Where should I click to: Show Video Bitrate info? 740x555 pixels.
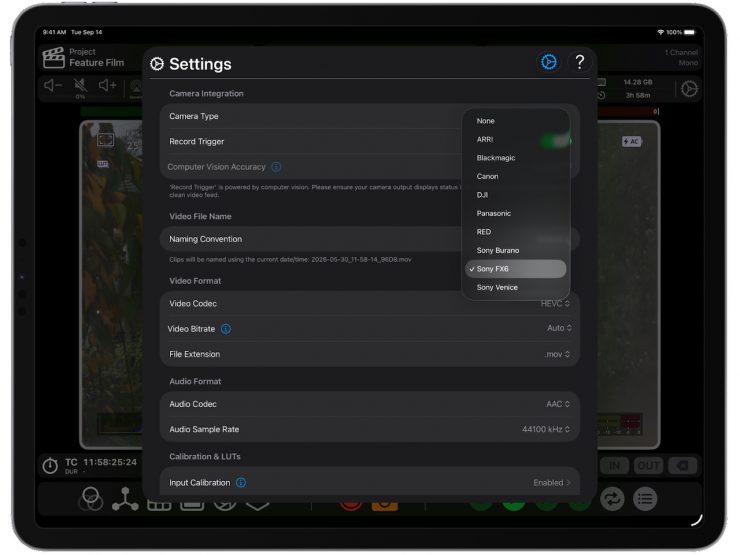(226, 329)
